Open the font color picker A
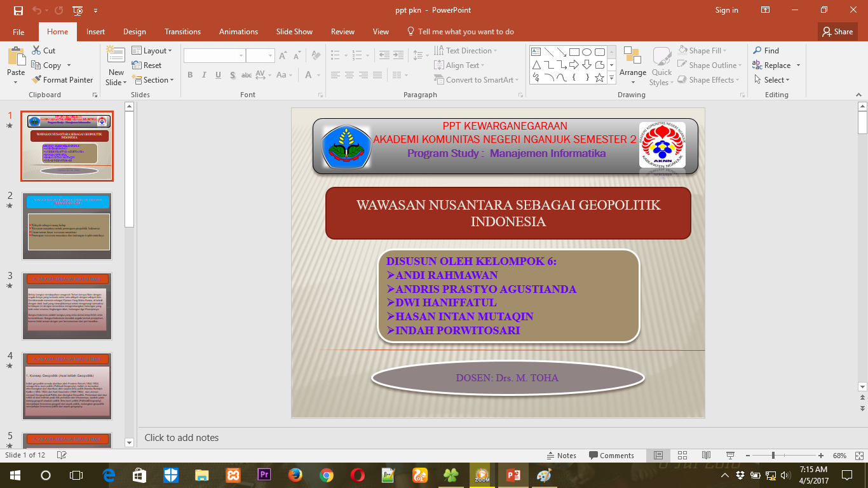The height and width of the screenshot is (488, 868). click(x=309, y=75)
